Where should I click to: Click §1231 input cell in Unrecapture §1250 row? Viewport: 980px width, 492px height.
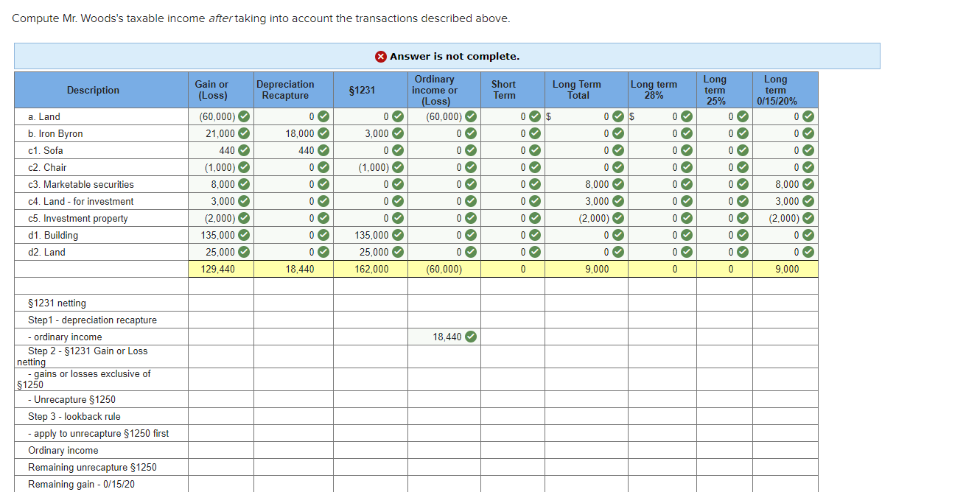pos(371,399)
